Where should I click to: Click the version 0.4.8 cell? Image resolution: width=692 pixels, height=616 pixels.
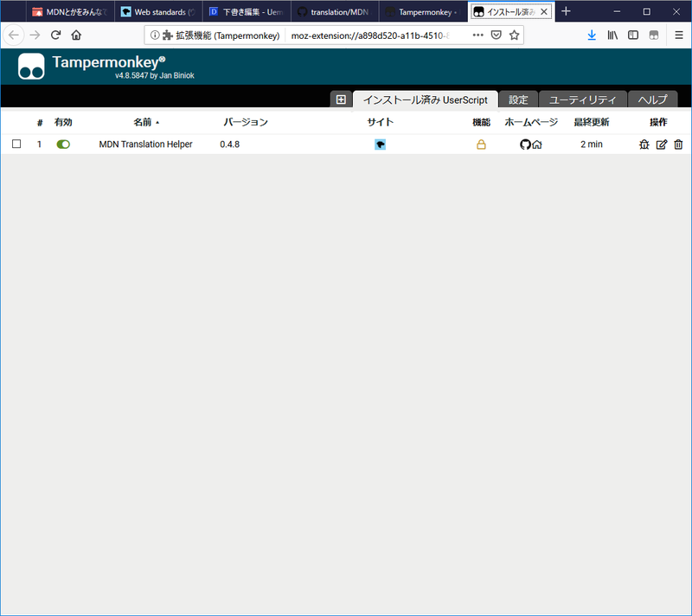(x=229, y=144)
